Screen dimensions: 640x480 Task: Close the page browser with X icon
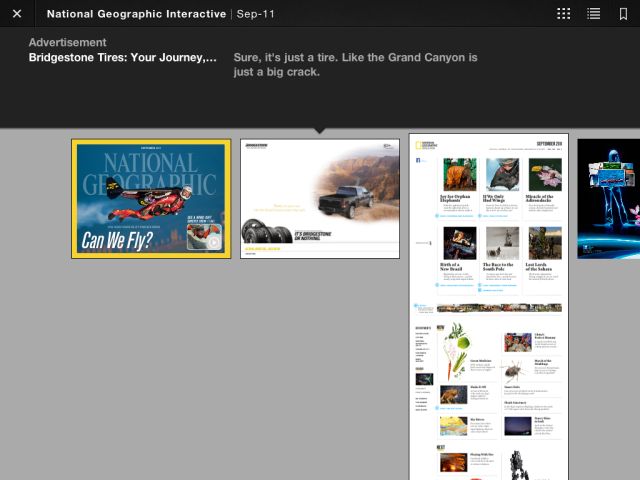[x=17, y=14]
